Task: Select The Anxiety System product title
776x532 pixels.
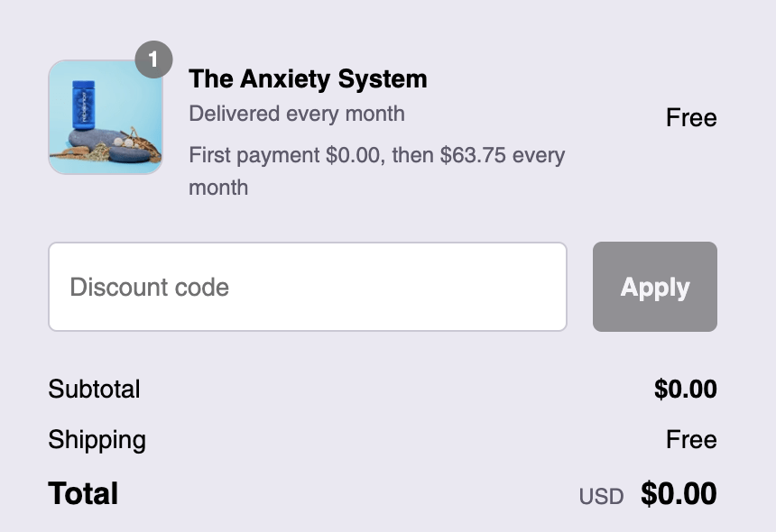Action: (308, 79)
